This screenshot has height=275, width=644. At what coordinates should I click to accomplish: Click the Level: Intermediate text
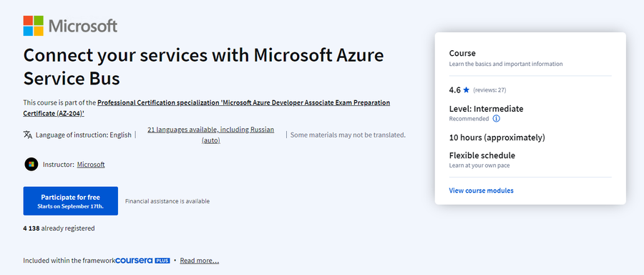487,109
